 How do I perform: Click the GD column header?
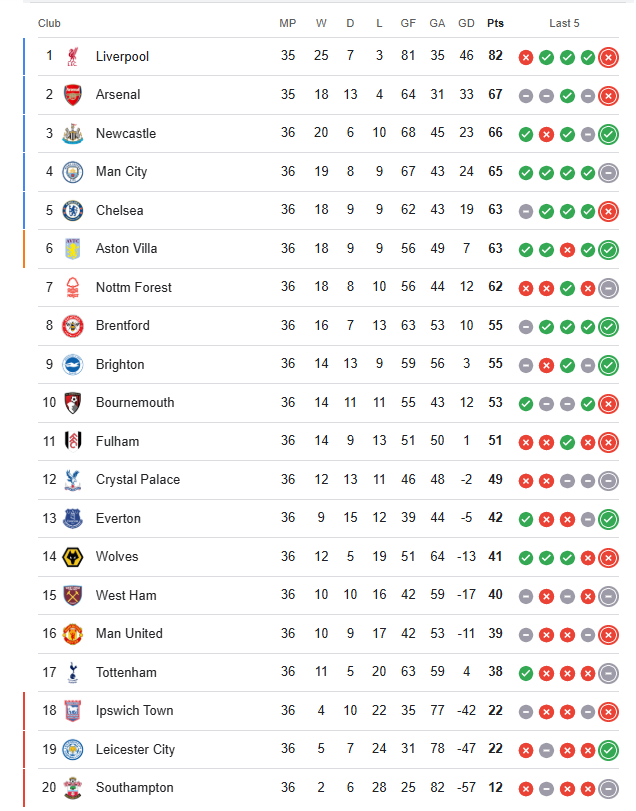pyautogui.click(x=466, y=23)
